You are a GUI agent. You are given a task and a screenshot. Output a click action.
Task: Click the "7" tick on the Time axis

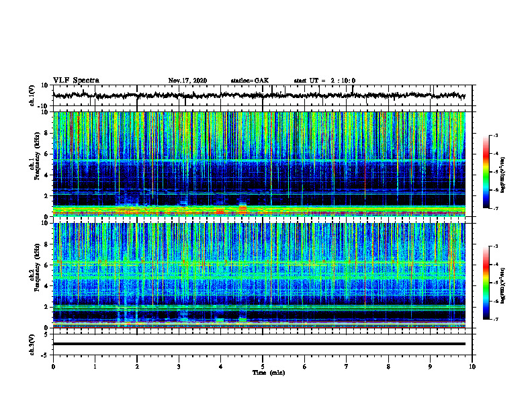[347, 367]
